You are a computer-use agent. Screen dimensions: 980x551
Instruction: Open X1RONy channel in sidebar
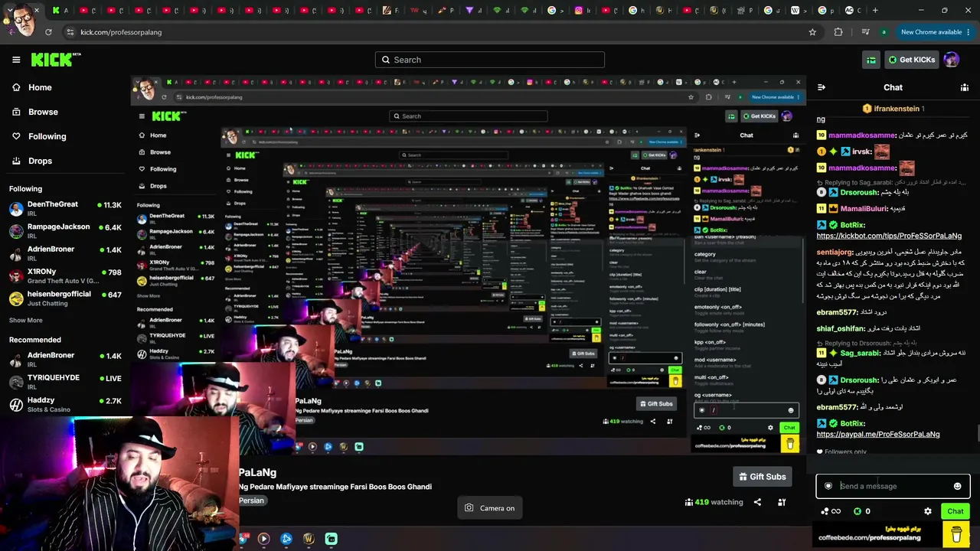(x=65, y=275)
